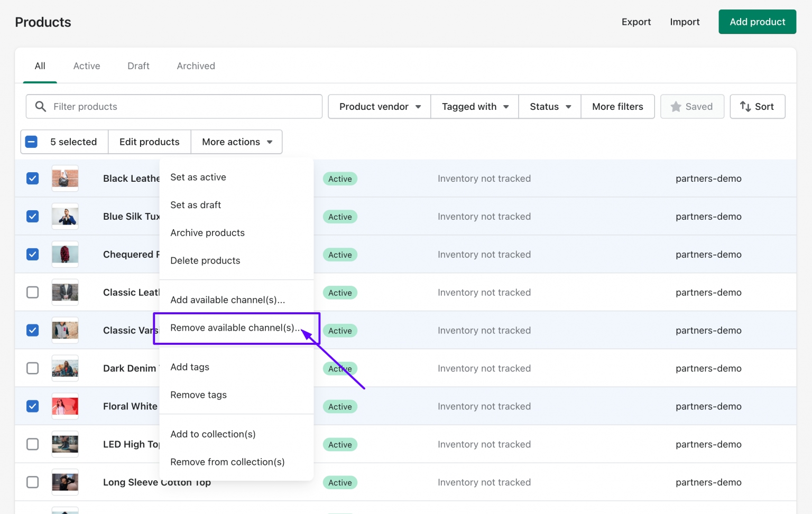Click the Blue Silk product thumbnail
This screenshot has width=812, height=514.
[x=64, y=216]
